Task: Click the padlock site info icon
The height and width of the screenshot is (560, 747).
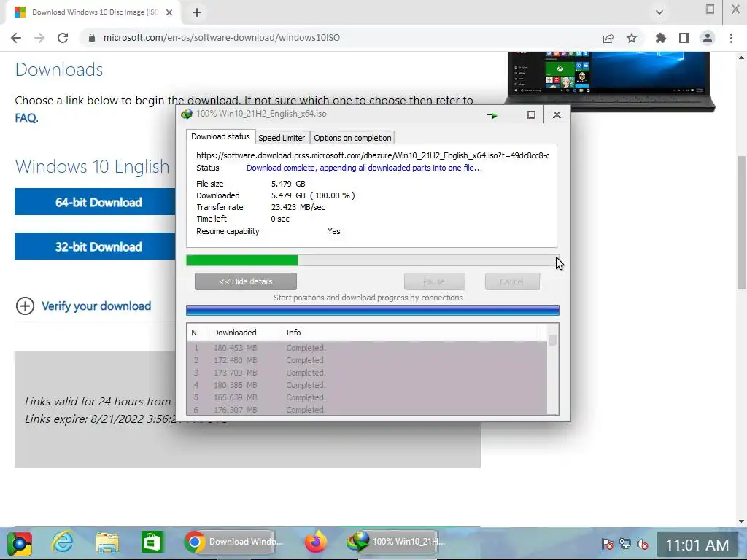Action: [92, 38]
